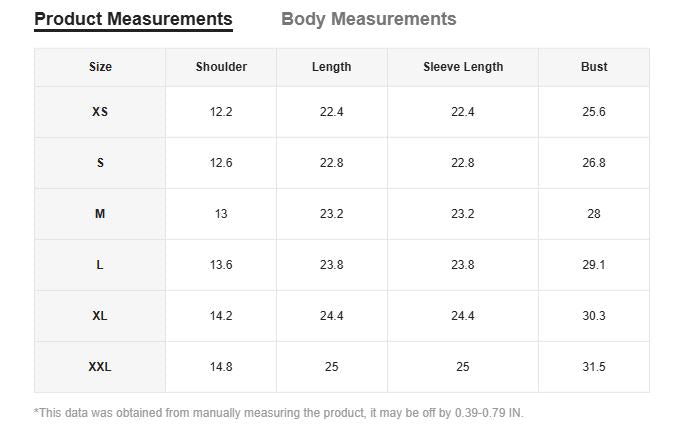Switch to the Body Measurements tab
The width and height of the screenshot is (685, 433).
pos(368,19)
